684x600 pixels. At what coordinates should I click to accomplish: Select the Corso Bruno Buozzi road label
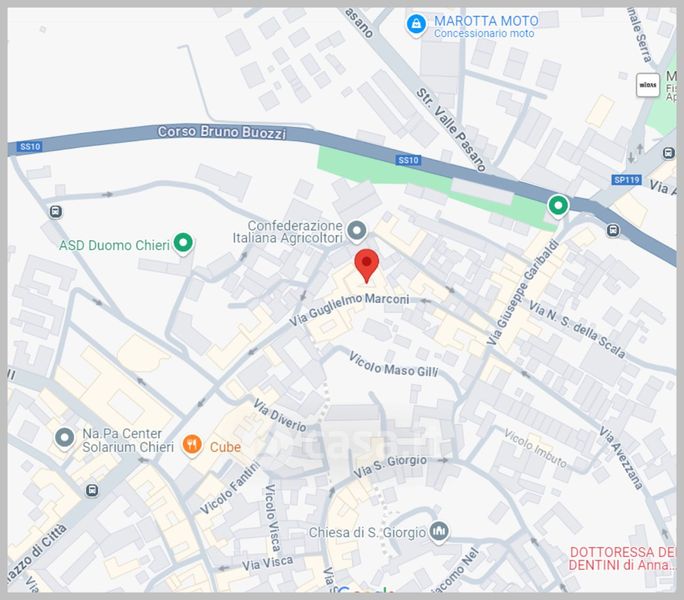(222, 132)
